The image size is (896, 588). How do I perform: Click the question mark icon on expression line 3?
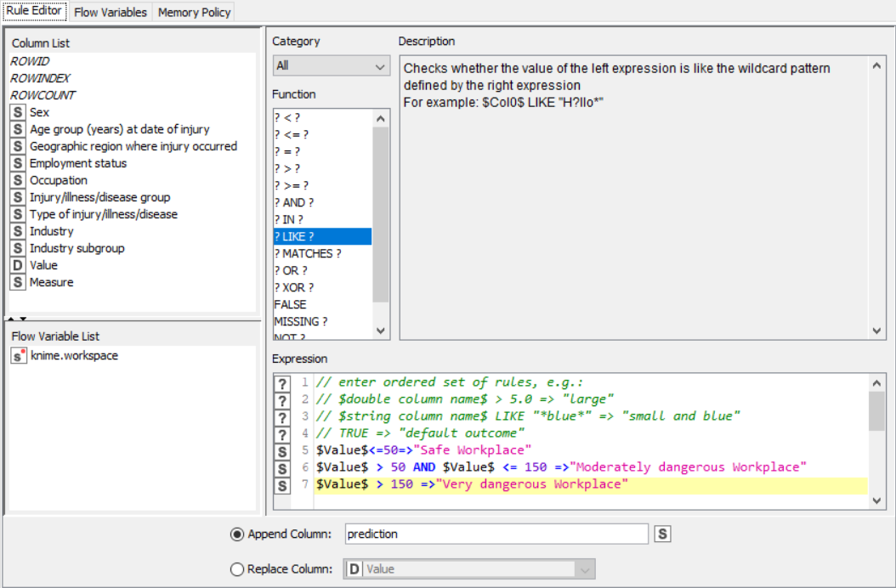(281, 418)
